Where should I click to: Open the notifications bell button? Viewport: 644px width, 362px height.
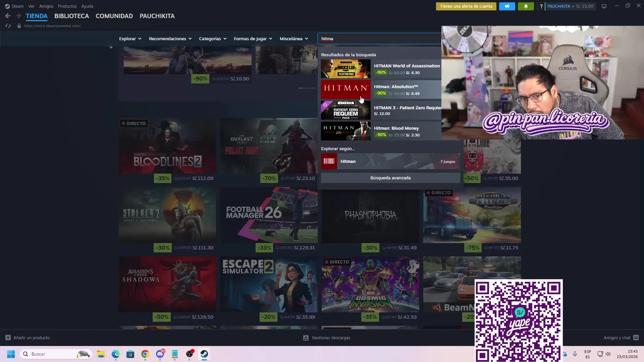(526, 6)
